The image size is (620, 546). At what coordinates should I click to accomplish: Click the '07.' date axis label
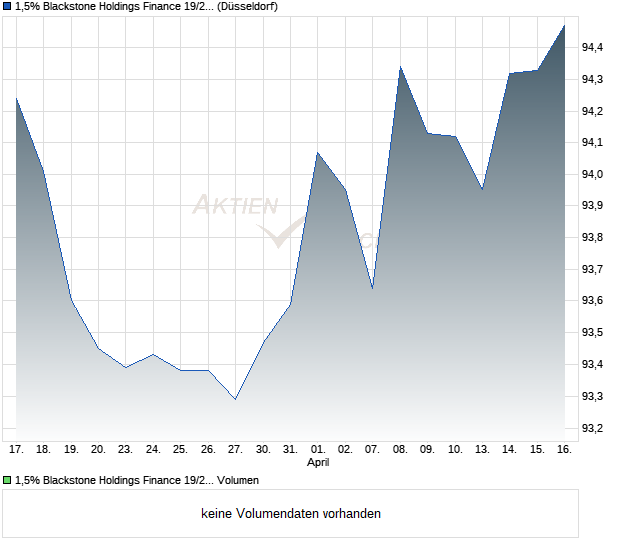coord(372,450)
